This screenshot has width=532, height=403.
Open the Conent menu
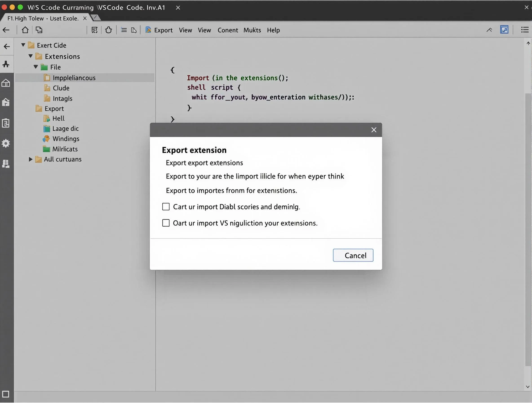[x=228, y=30]
